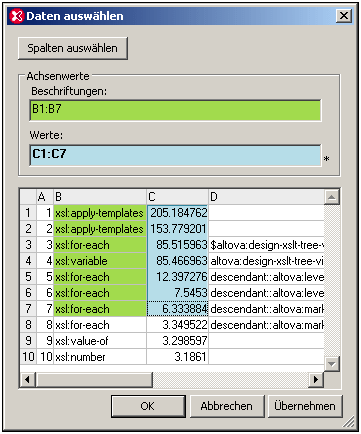Apply changes with Übernehmen button

[x=305, y=406]
